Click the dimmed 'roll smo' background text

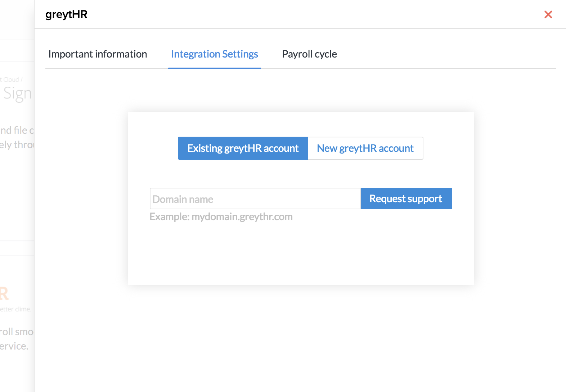tap(17, 332)
